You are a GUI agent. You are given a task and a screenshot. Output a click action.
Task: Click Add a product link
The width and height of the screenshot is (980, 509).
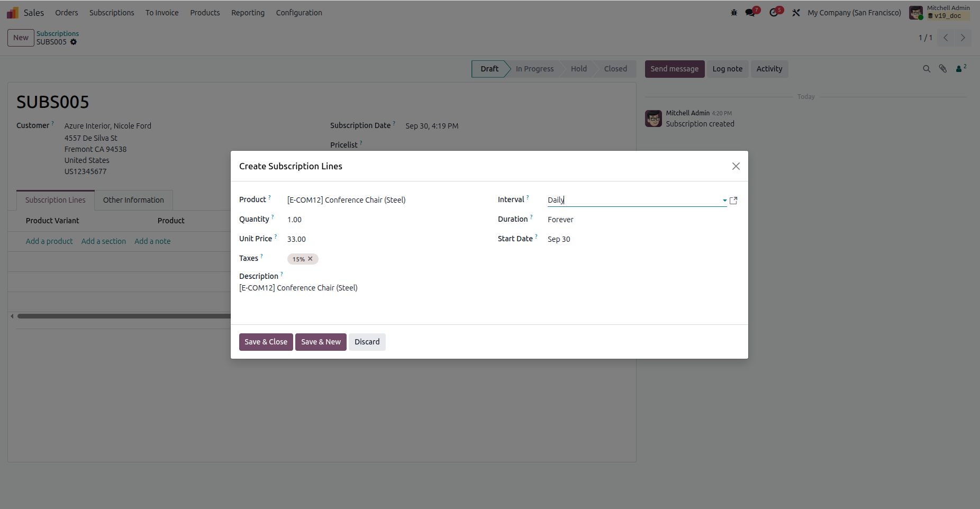coord(49,241)
